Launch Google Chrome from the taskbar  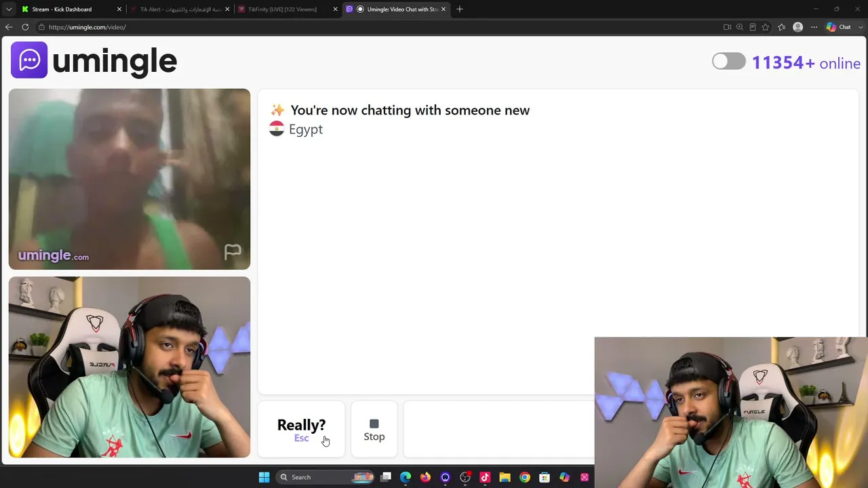coord(525,477)
